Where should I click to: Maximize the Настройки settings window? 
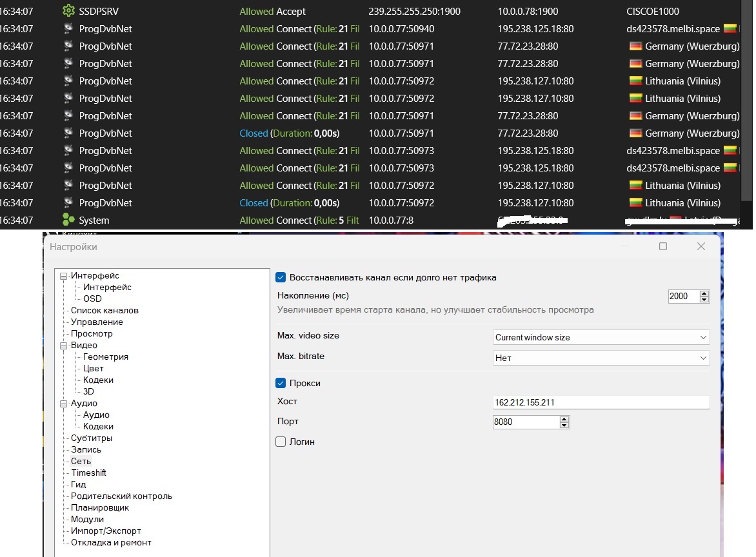tap(663, 246)
